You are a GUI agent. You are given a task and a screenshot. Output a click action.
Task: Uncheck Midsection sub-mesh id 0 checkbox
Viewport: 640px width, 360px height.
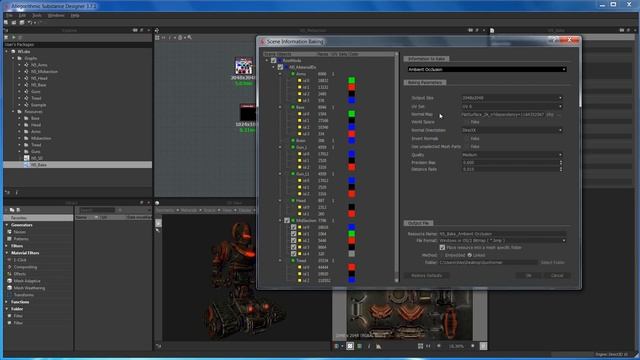pyautogui.click(x=293, y=227)
